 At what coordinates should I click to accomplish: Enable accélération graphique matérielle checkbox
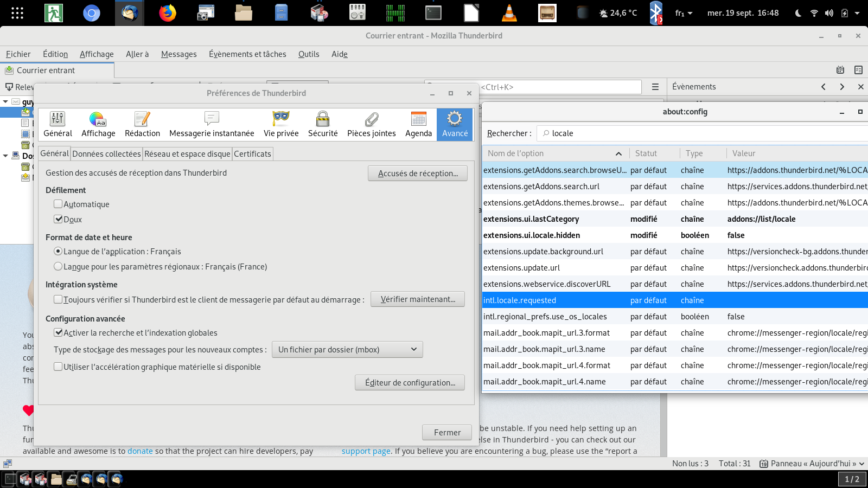tap(58, 367)
